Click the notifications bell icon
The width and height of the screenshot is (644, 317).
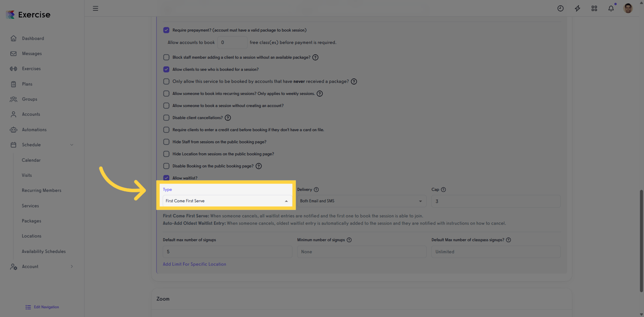point(611,8)
